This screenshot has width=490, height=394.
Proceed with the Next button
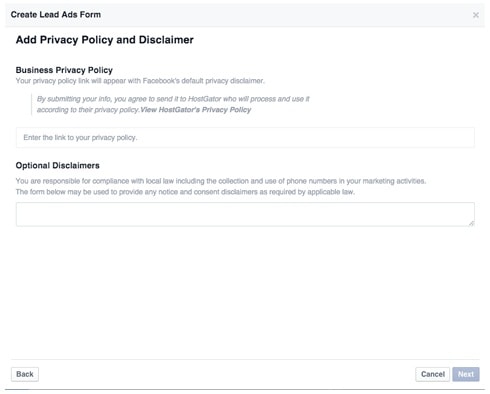coord(466,374)
